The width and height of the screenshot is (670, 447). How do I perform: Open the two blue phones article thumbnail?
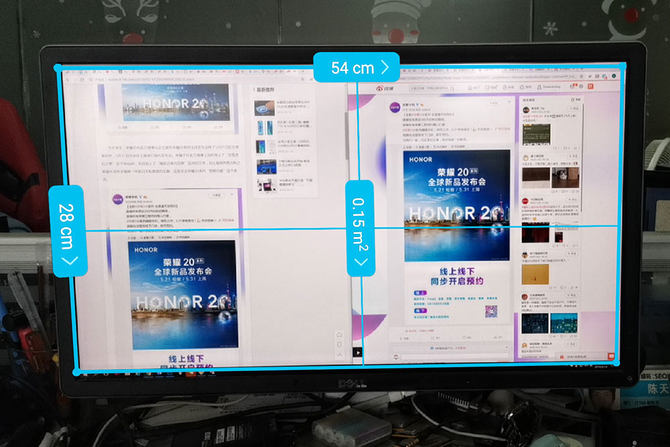pyautogui.click(x=265, y=128)
